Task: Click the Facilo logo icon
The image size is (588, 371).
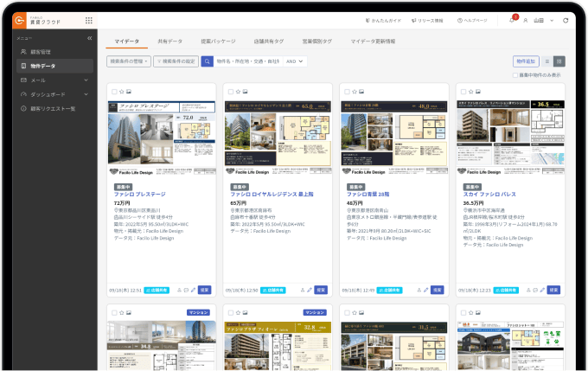Action: click(x=19, y=20)
